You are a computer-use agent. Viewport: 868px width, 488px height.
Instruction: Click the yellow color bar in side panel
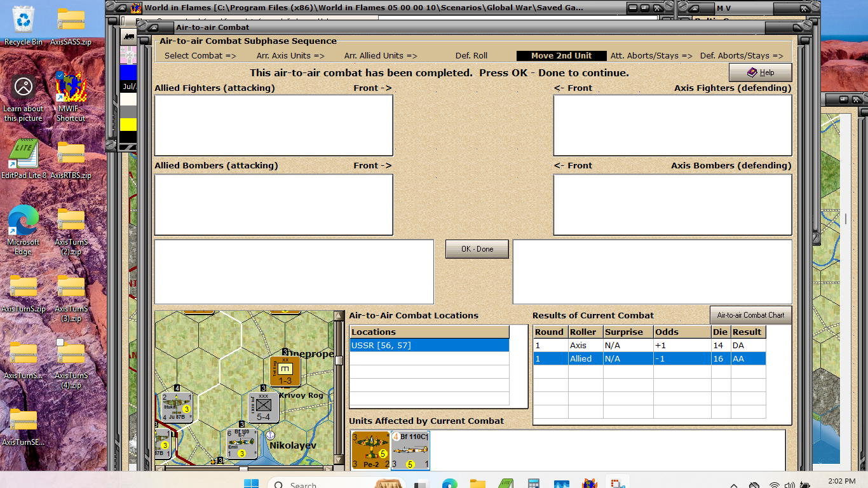pyautogui.click(x=128, y=125)
